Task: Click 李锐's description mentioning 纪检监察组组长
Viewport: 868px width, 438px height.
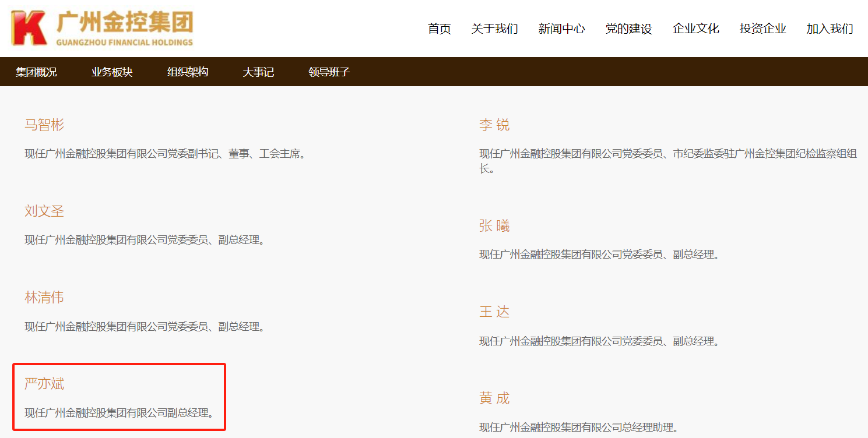Action: click(x=668, y=161)
